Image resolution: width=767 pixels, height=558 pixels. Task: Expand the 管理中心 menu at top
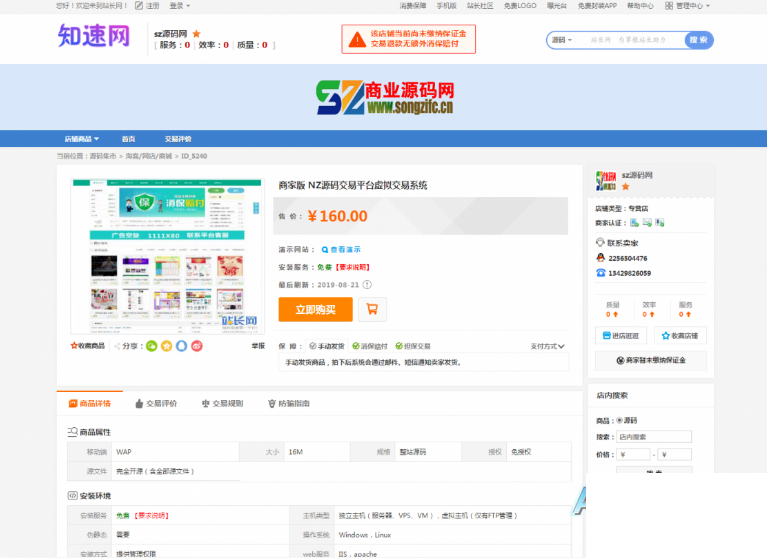pyautogui.click(x=692, y=5)
